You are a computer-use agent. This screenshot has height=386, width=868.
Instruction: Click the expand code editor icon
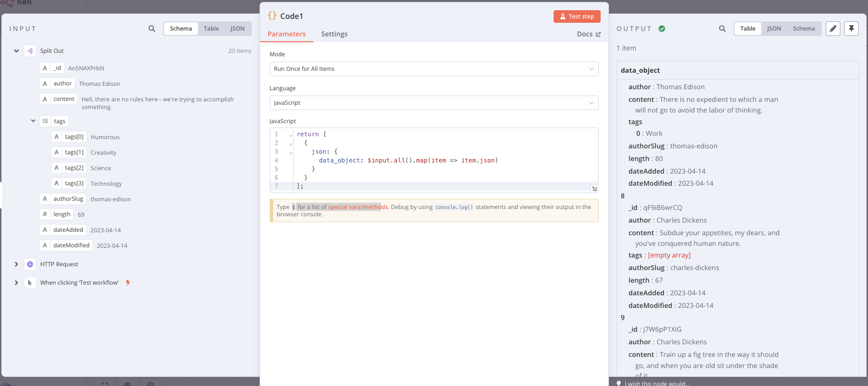594,189
